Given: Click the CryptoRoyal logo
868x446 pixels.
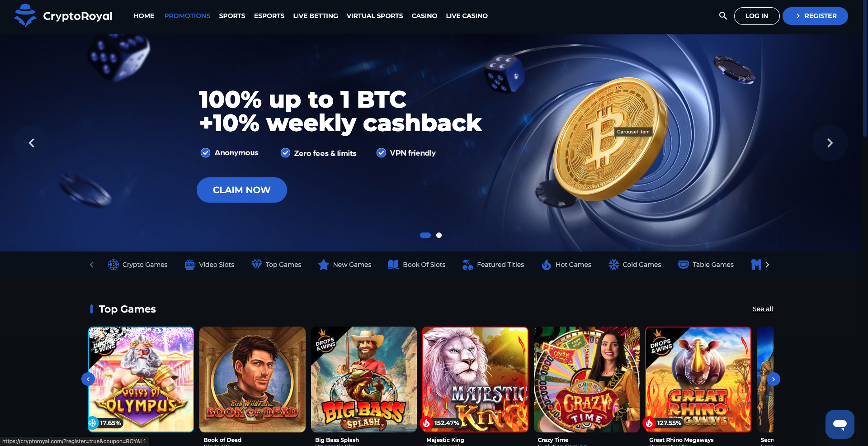Looking at the screenshot, I should [x=63, y=16].
